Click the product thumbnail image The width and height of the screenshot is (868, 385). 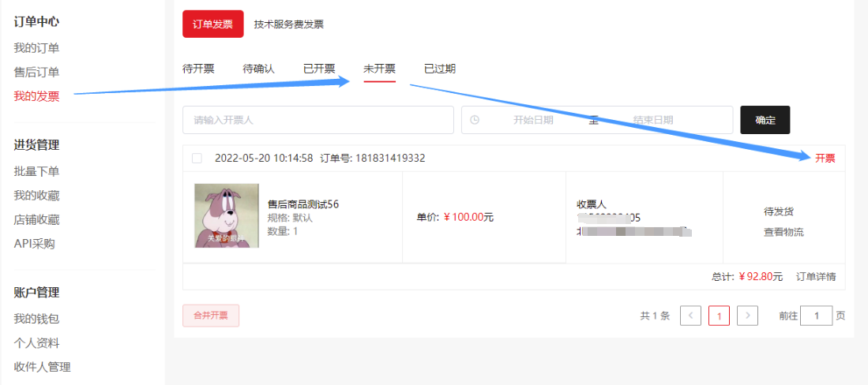[x=227, y=215]
